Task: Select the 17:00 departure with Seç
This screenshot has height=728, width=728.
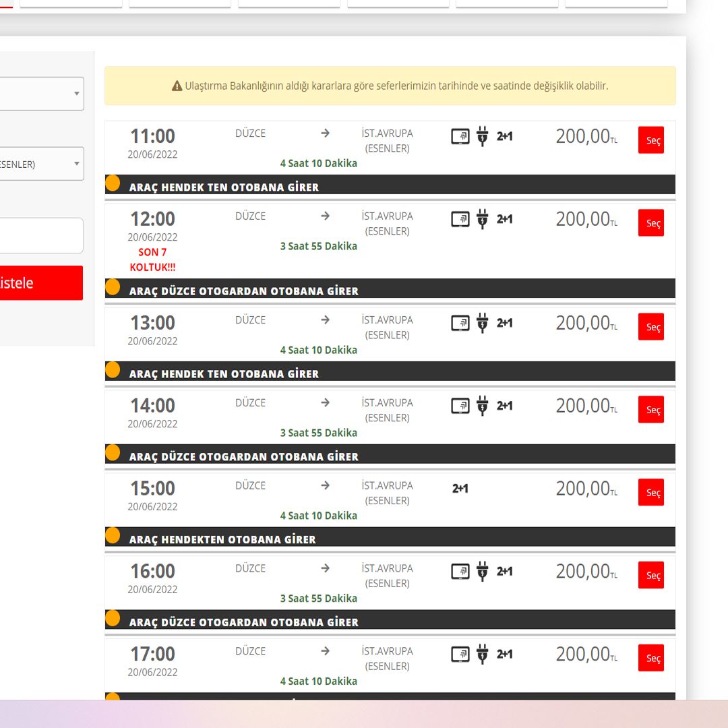Action: 651,658
